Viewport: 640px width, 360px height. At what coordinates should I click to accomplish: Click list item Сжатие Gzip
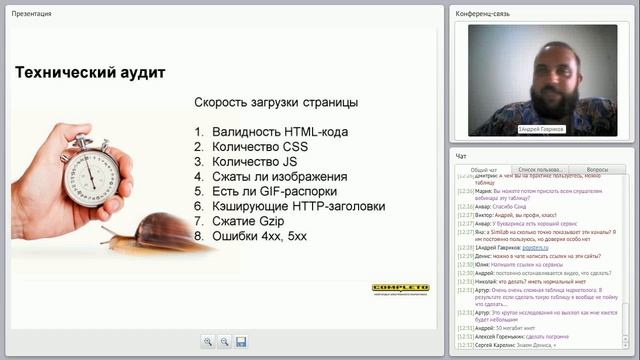click(239, 221)
